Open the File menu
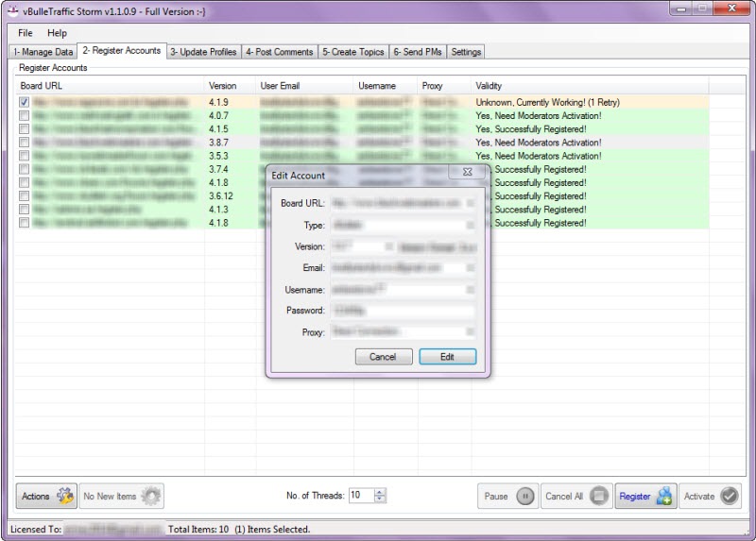756x541 pixels. pyautogui.click(x=25, y=33)
